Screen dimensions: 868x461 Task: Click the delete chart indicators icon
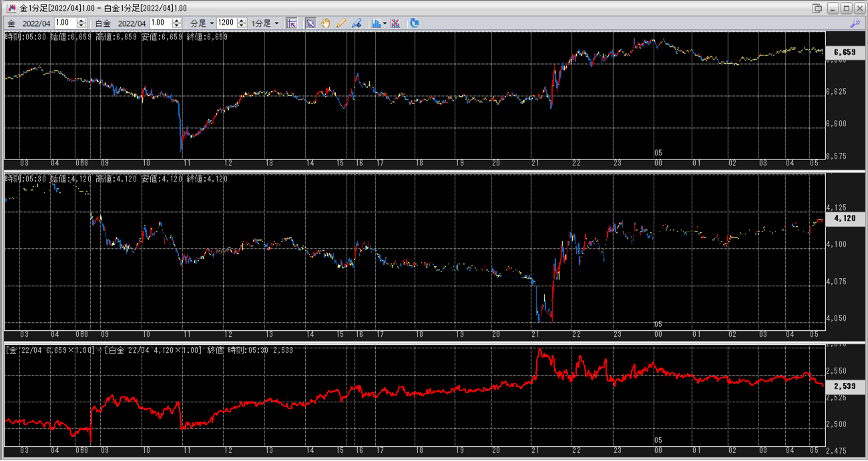(x=395, y=23)
